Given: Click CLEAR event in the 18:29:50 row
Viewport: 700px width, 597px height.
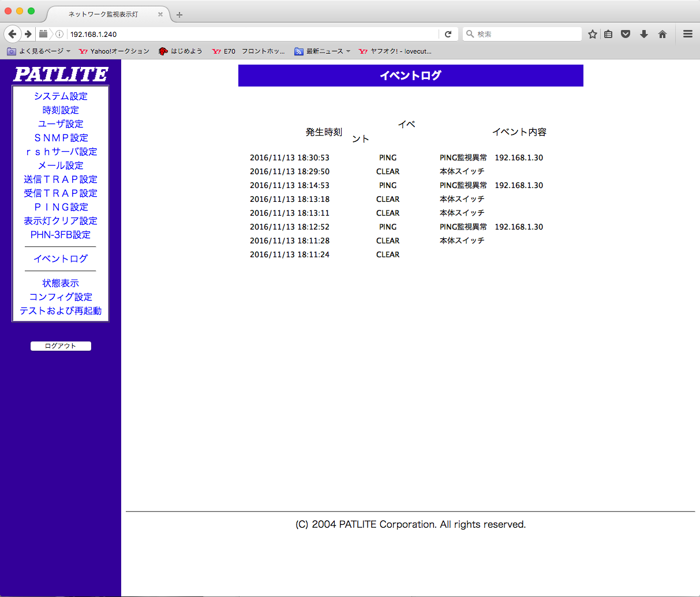Looking at the screenshot, I should [x=388, y=171].
